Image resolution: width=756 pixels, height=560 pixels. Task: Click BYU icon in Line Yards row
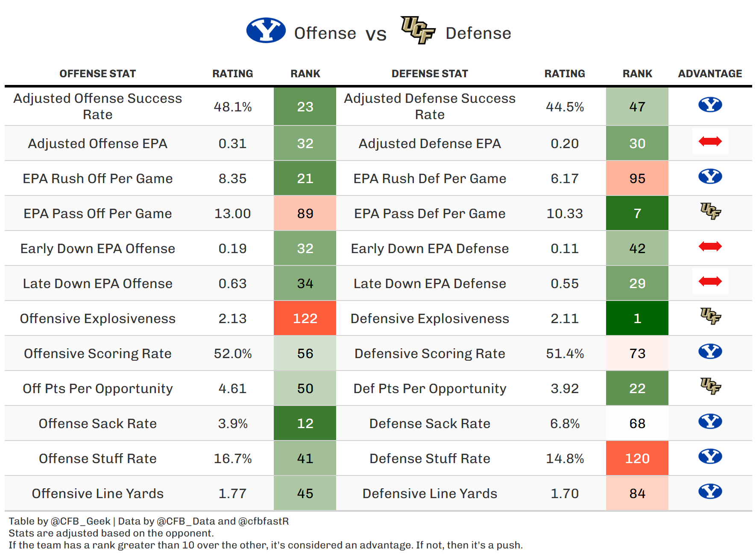click(x=710, y=491)
